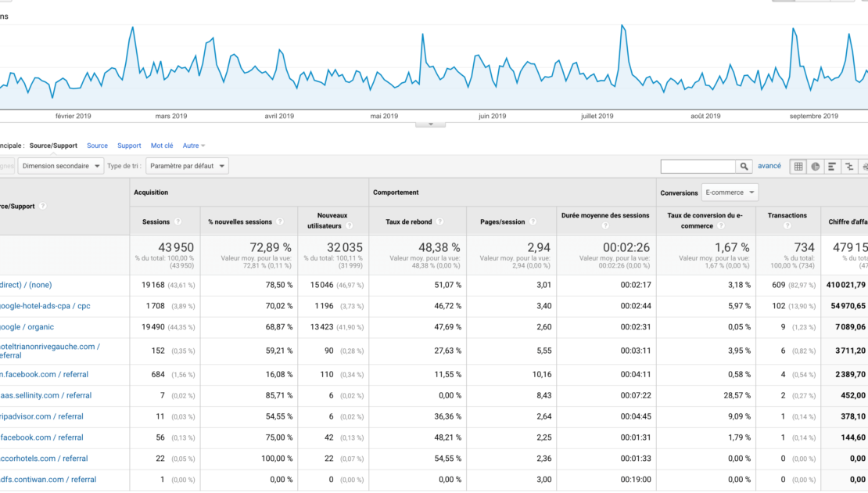
Task: Click help icon next to Pages/session
Action: [x=533, y=222]
